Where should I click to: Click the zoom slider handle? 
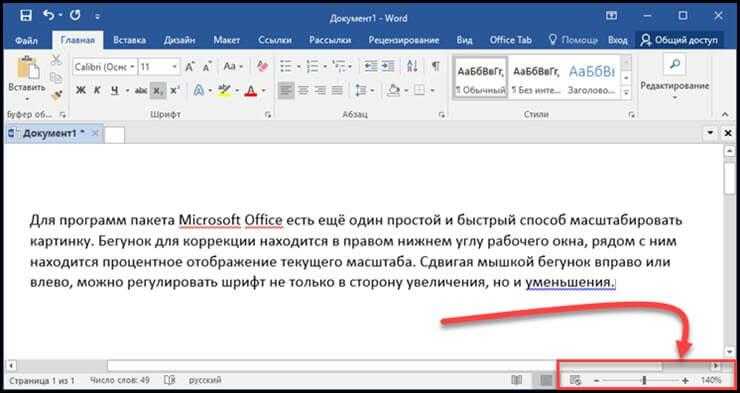[x=644, y=380]
